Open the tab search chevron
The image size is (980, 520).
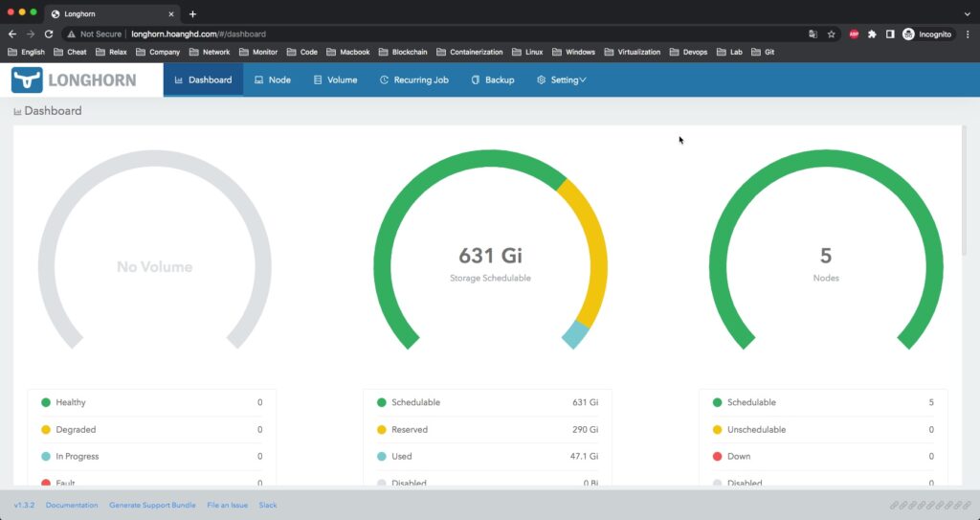(x=968, y=13)
